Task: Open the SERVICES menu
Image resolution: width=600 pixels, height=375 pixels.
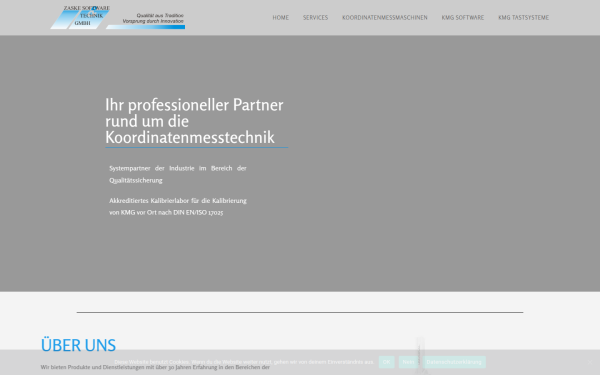Action: click(315, 18)
